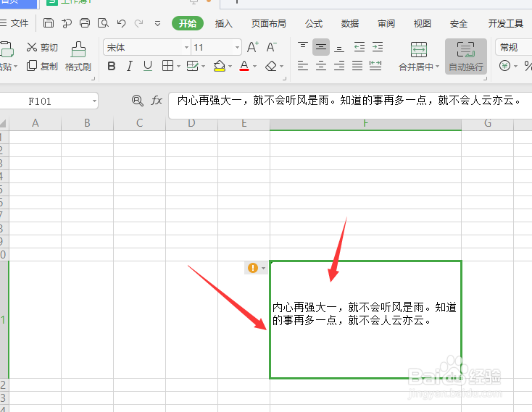Viewport: 532px width, 412px height.
Task: Increase font size with A+
Action: 253,48
